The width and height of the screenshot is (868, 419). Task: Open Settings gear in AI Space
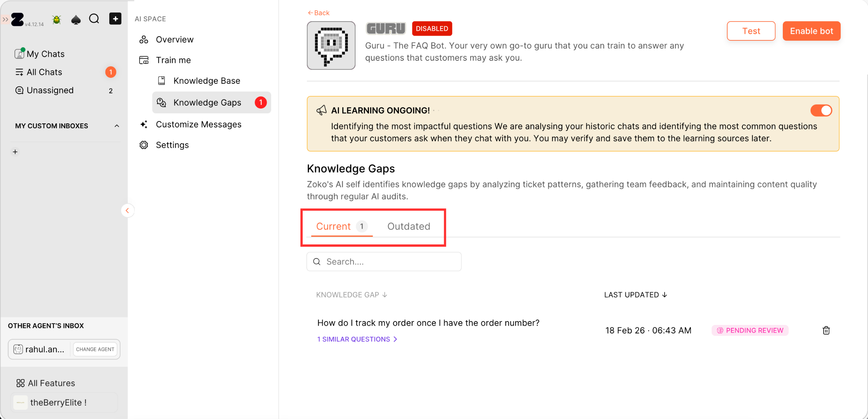point(172,145)
